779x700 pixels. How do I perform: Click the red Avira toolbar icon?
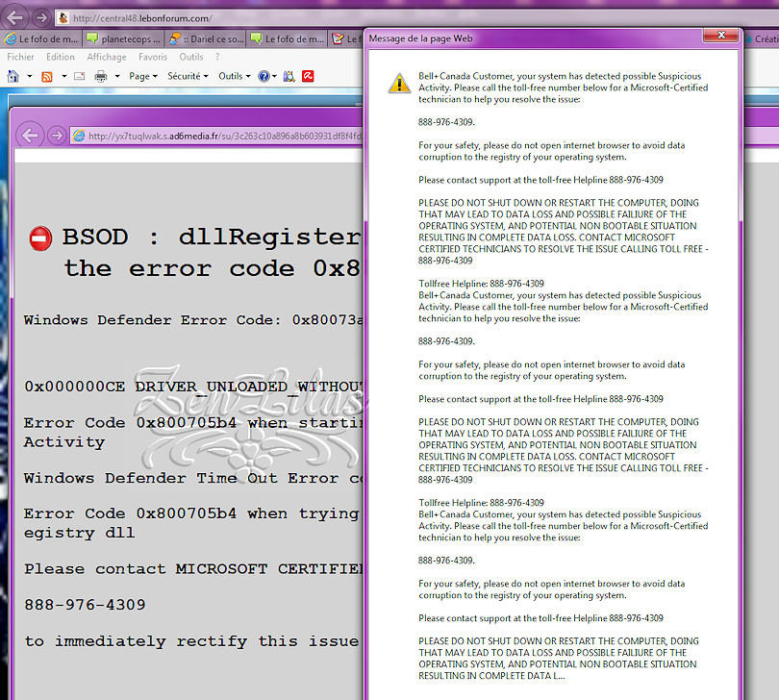(308, 77)
